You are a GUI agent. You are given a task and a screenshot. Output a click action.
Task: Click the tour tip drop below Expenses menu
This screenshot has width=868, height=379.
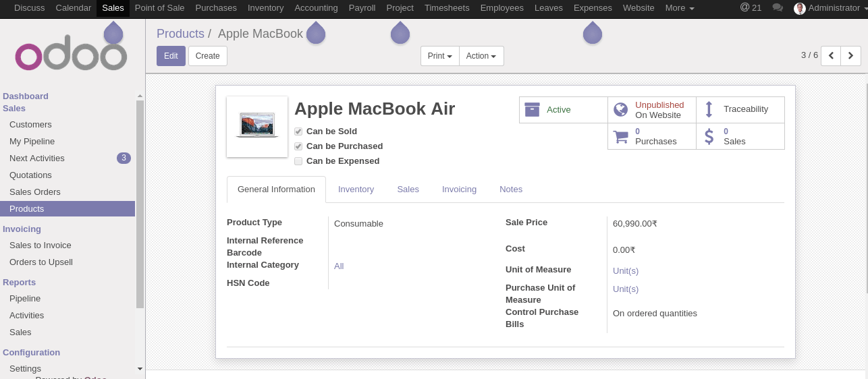click(593, 32)
